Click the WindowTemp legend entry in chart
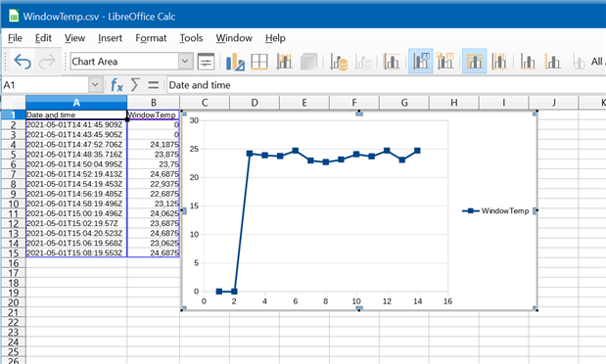The width and height of the screenshot is (606, 364). click(495, 210)
